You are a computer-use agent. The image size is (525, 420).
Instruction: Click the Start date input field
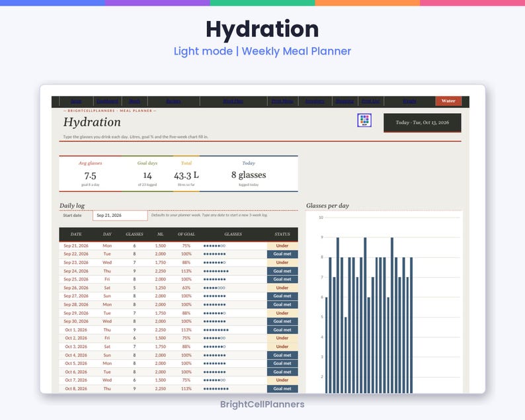click(x=120, y=216)
